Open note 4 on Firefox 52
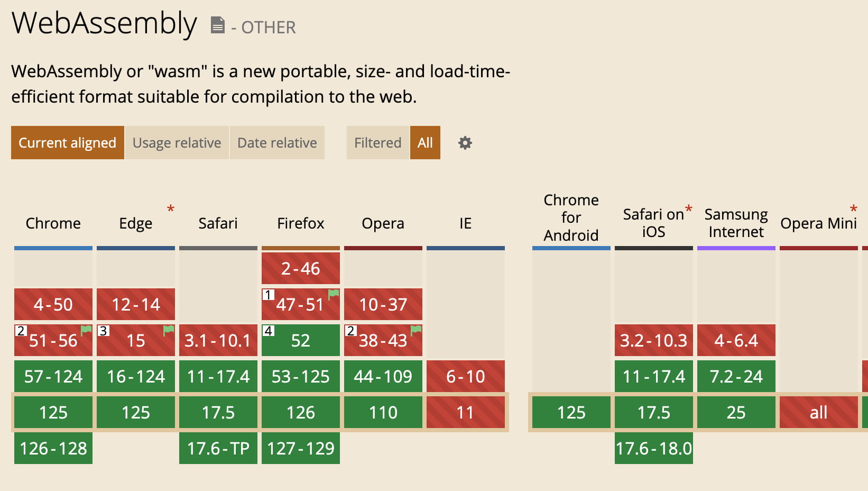The width and height of the screenshot is (868, 491). tap(269, 331)
